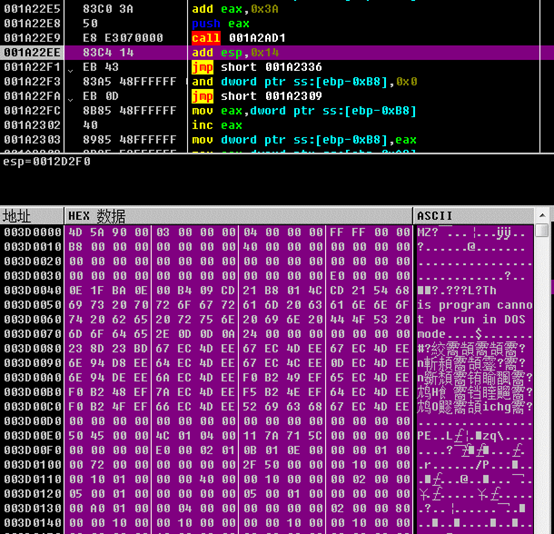Click the dump pane scrollbar thumb

(542, 230)
